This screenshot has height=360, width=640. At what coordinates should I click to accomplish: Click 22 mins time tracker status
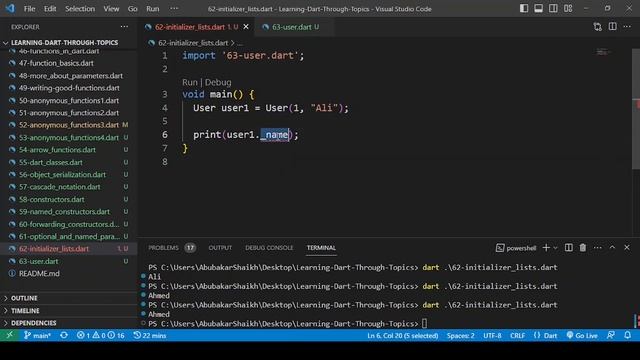[x=150, y=336]
